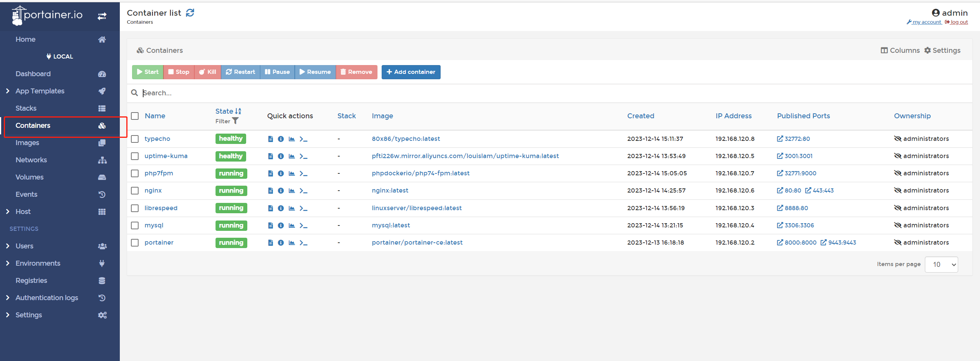Screen dimensions: 980x361
Task: Check the librespeed container checkbox
Action: click(135, 208)
